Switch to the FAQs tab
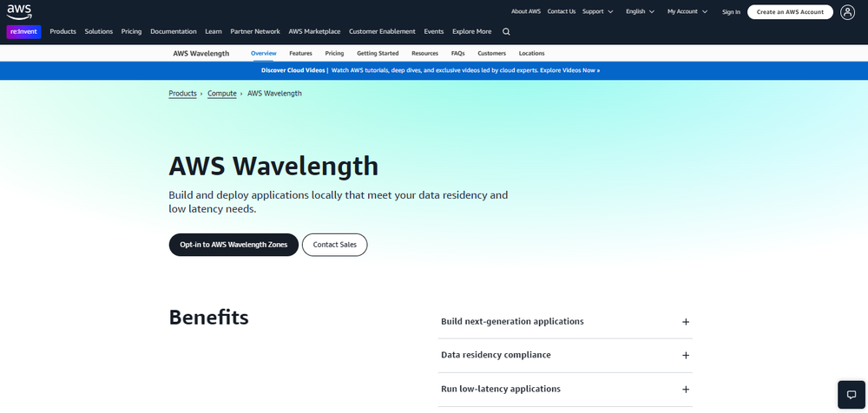 pos(457,53)
